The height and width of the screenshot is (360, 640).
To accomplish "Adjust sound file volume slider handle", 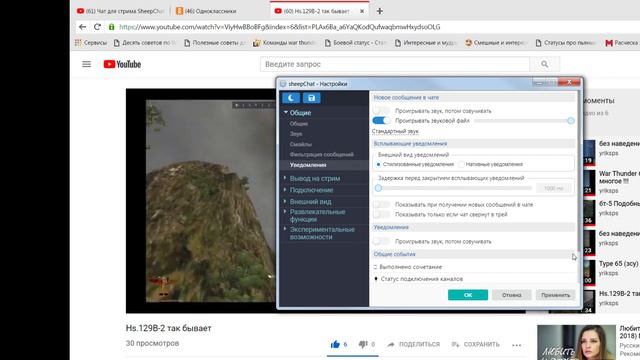I will [571, 120].
